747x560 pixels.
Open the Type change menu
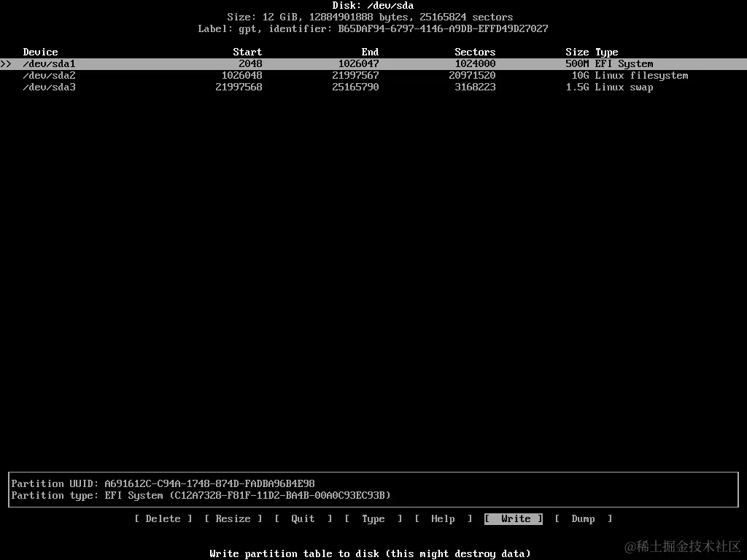click(x=373, y=518)
